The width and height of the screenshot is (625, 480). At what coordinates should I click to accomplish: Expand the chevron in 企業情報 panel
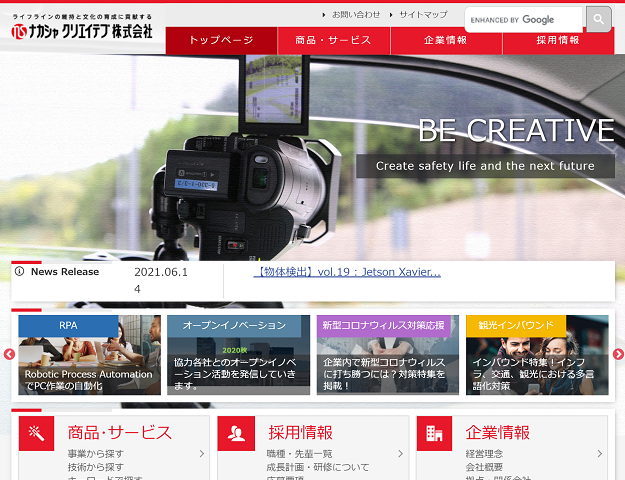599,454
